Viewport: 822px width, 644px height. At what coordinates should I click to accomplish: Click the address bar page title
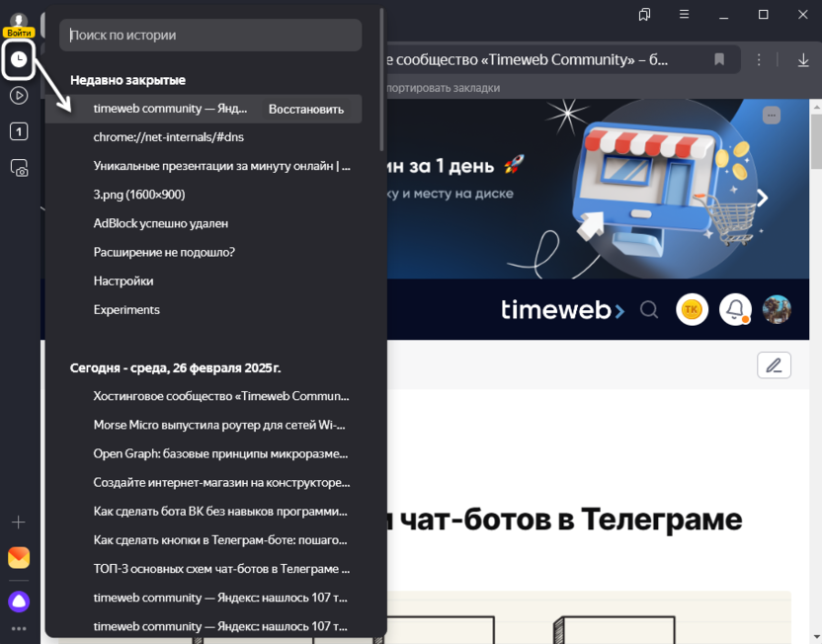[x=527, y=59]
